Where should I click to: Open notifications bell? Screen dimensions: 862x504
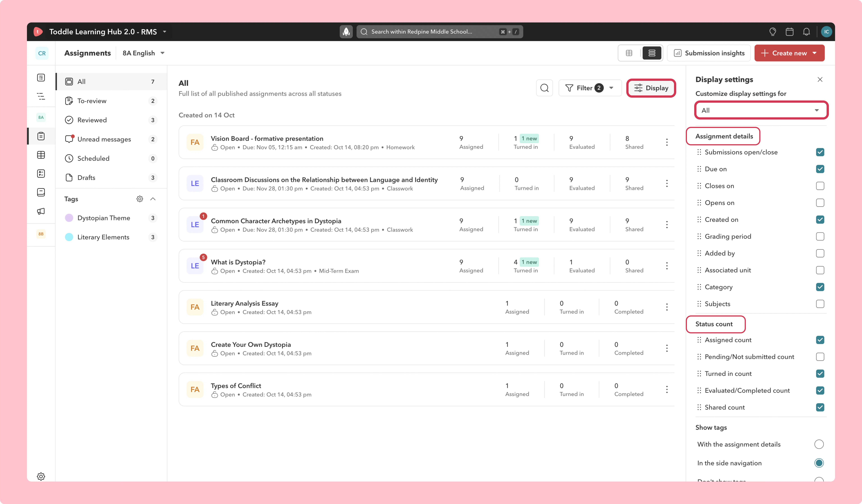[806, 32]
